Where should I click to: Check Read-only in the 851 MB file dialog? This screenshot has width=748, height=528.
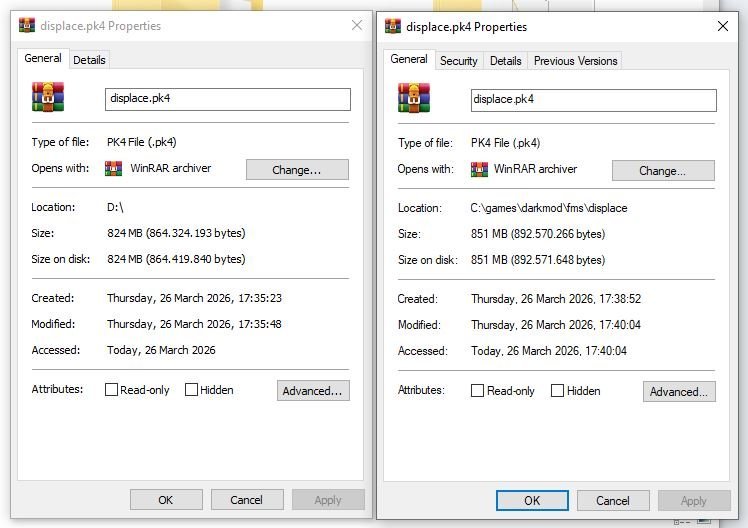[x=478, y=391]
